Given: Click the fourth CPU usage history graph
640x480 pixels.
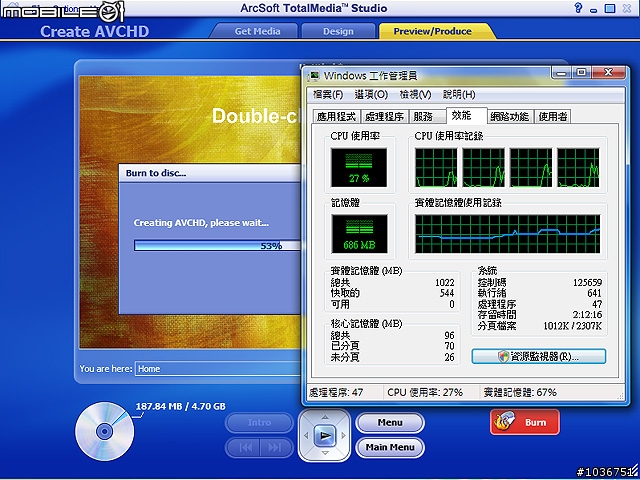Looking at the screenshot, I should (578, 167).
